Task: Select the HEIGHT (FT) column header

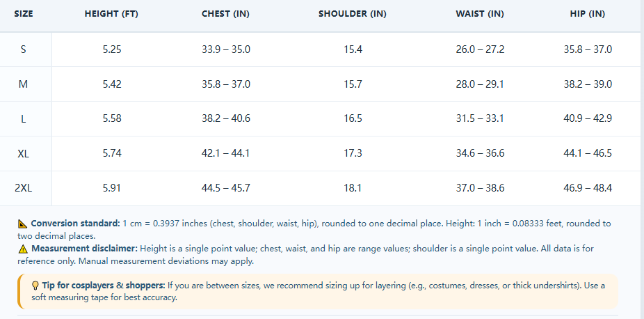Action: (112, 13)
